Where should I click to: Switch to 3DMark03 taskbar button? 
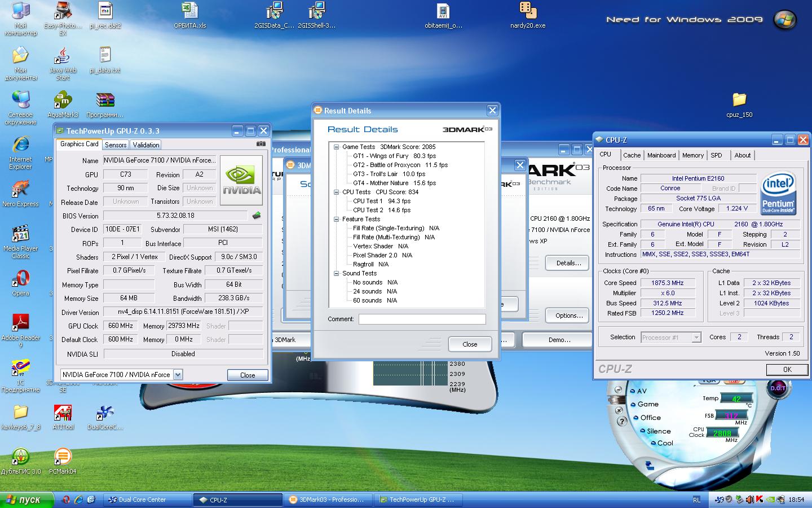click(329, 500)
